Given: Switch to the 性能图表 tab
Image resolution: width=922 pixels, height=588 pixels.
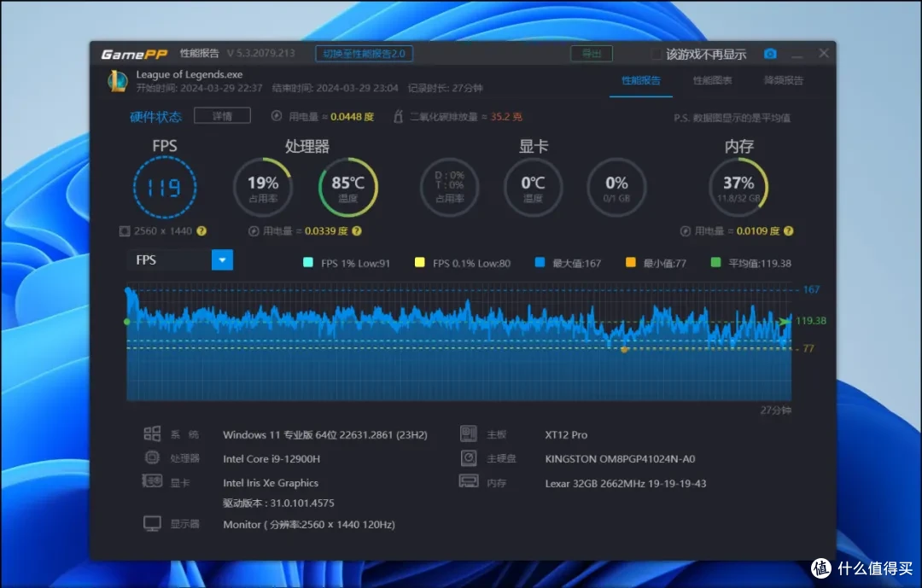Looking at the screenshot, I should 712,80.
